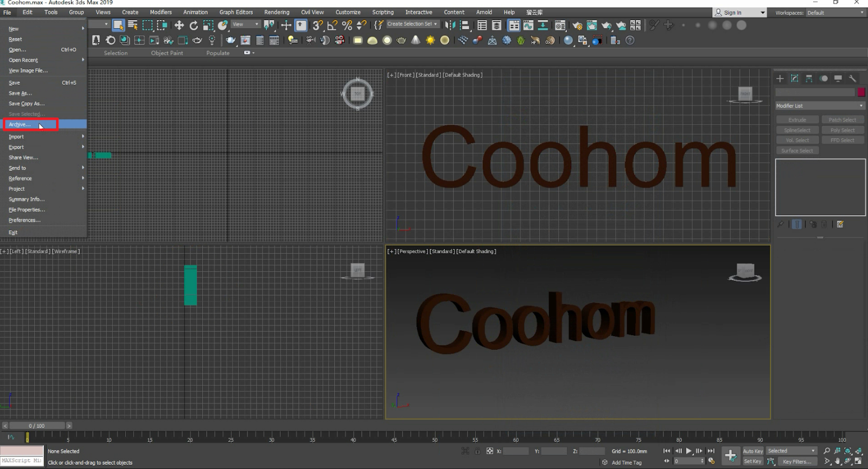Screen dimensions: 868x469
Task: Open the Render Setup teapot icon
Action: tap(577, 25)
